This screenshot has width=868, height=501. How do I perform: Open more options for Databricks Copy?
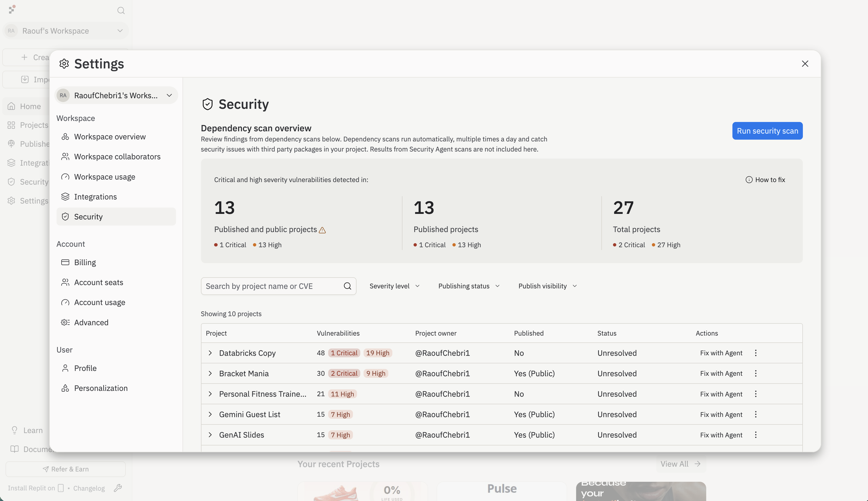pos(755,353)
